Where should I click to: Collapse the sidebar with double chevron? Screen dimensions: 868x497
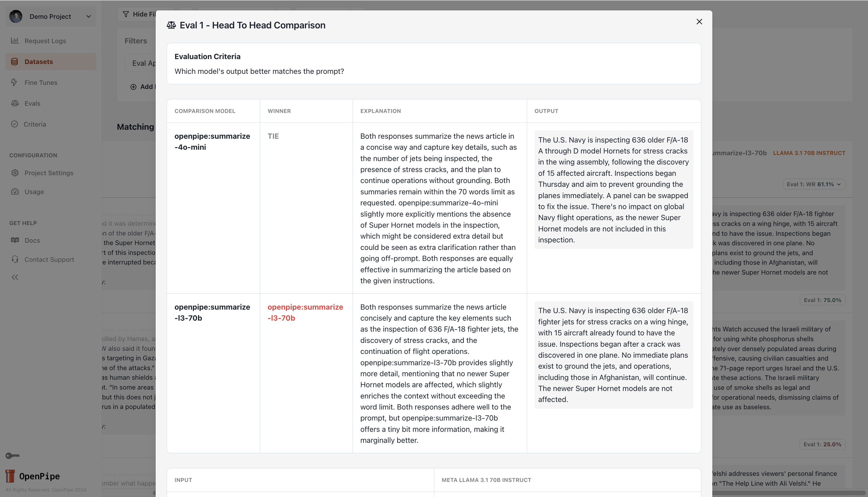point(15,277)
